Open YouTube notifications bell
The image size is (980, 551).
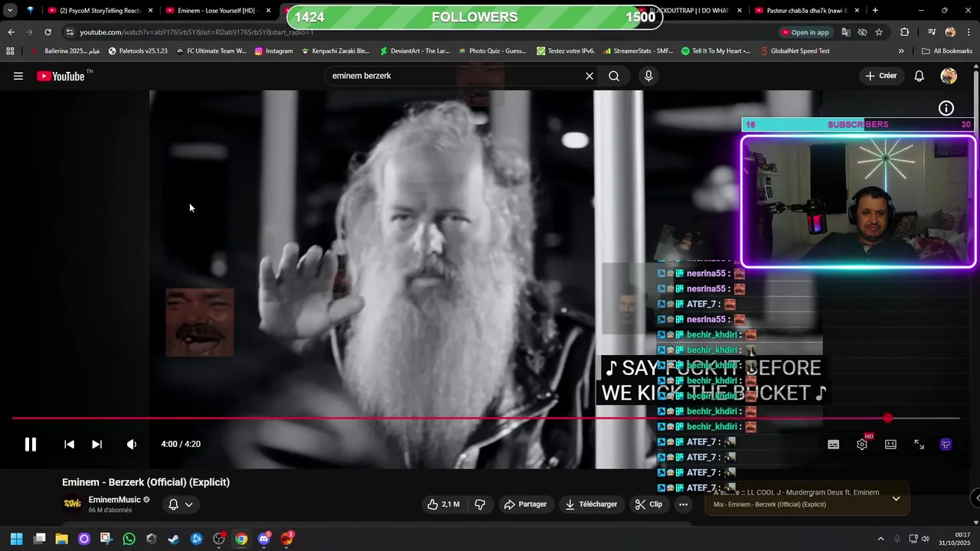pos(920,76)
